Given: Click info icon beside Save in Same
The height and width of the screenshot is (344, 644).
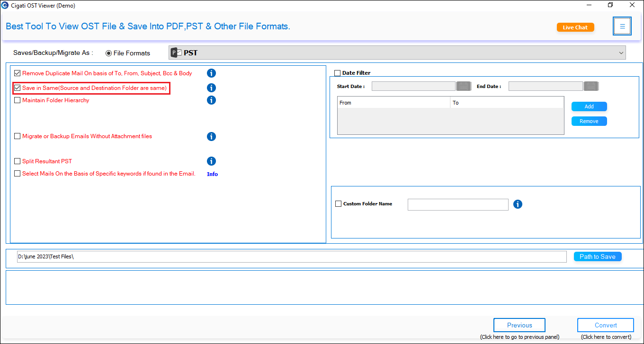Looking at the screenshot, I should pos(212,88).
